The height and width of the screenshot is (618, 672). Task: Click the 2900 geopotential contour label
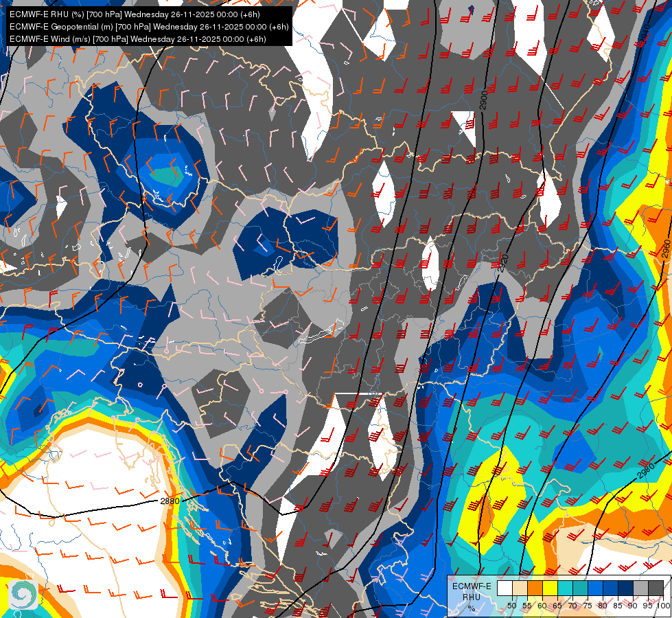(x=484, y=100)
